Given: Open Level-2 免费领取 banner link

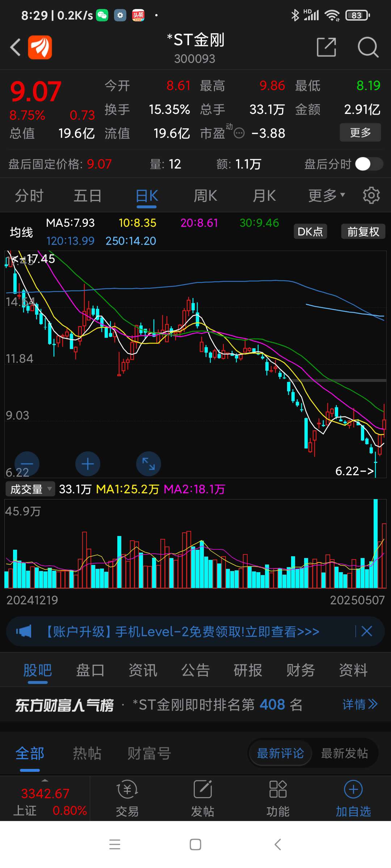Looking at the screenshot, I should click(181, 631).
